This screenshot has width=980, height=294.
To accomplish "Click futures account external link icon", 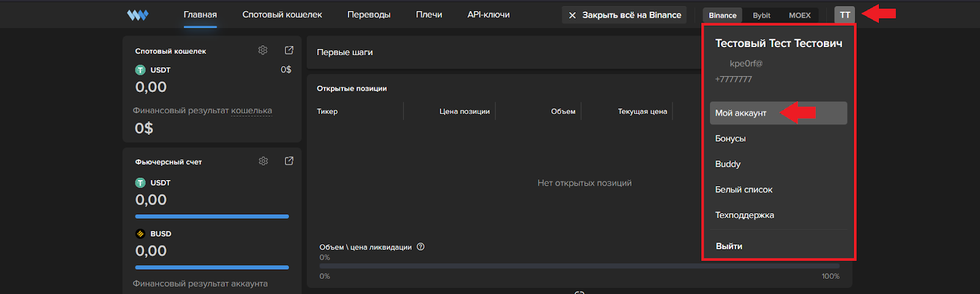I will 289,161.
